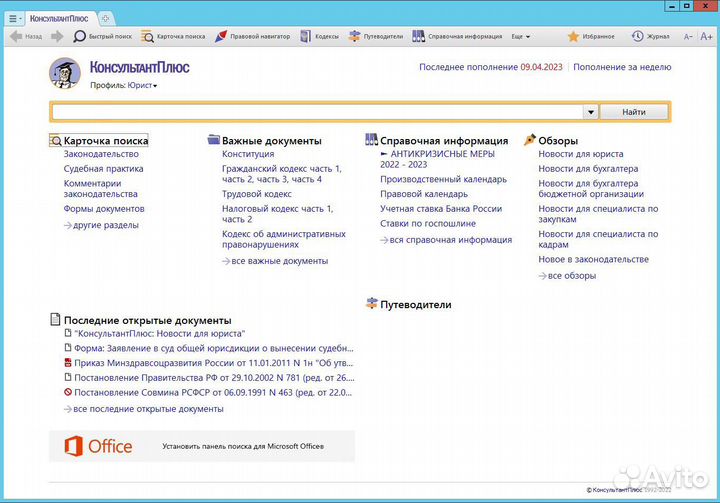The width and height of the screenshot is (720, 503).
Task: Click the Важные документы folder icon
Action: coord(214,140)
